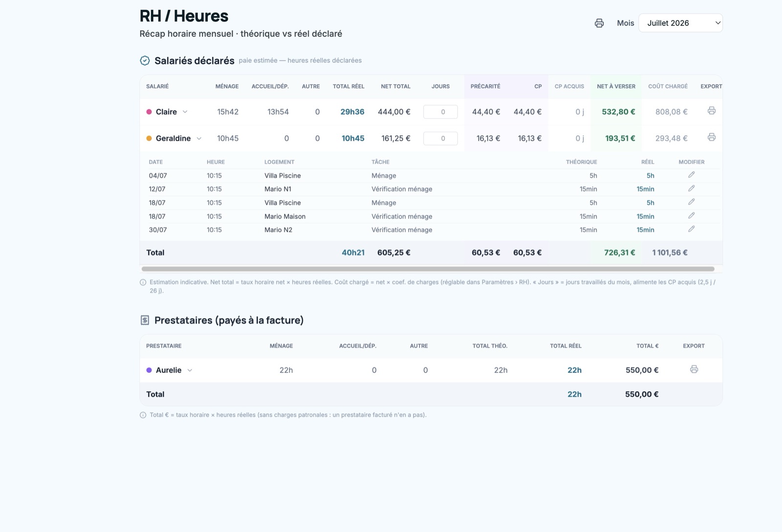The height and width of the screenshot is (532, 782).
Task: Click Geraldine's orange color dot
Action: click(x=149, y=138)
